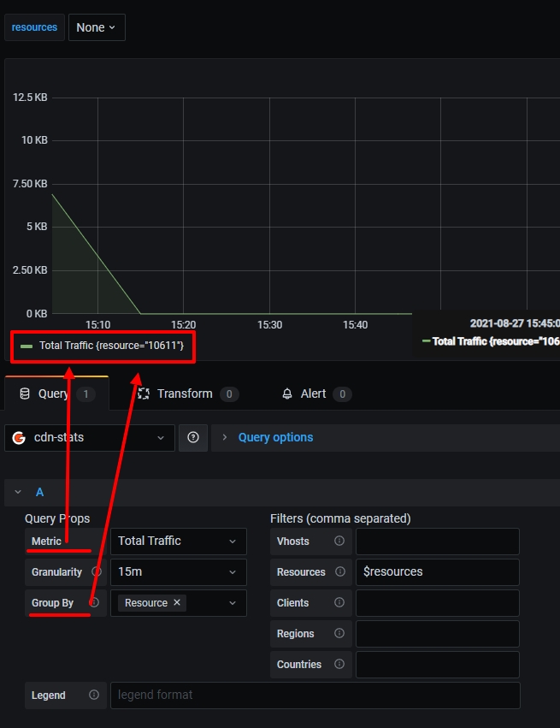
Task: Switch to the Transform tab
Action: click(x=184, y=394)
